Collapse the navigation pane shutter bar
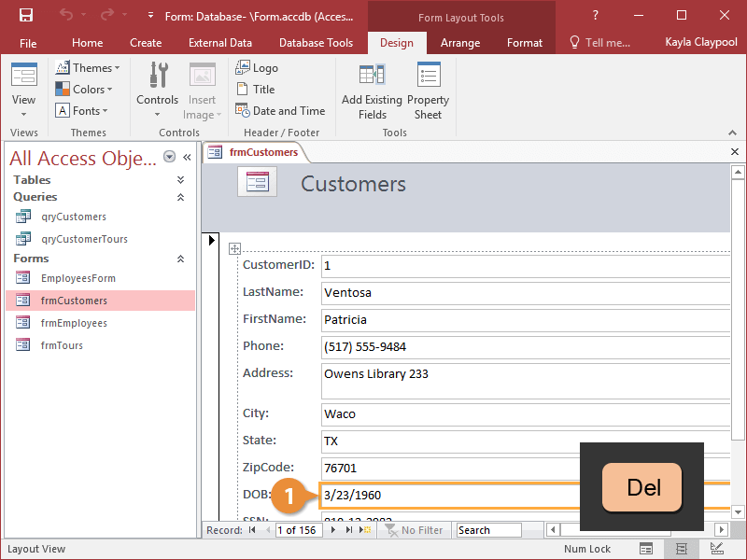 click(187, 158)
